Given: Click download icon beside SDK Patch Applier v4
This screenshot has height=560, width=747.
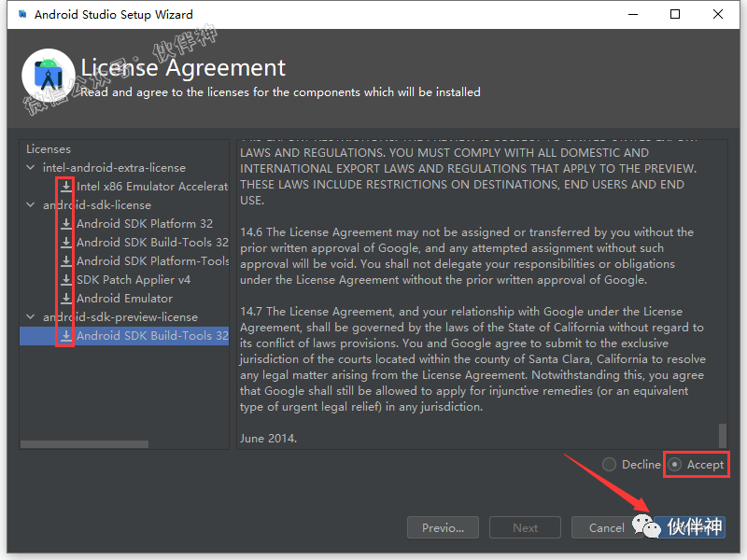Looking at the screenshot, I should pos(66,279).
